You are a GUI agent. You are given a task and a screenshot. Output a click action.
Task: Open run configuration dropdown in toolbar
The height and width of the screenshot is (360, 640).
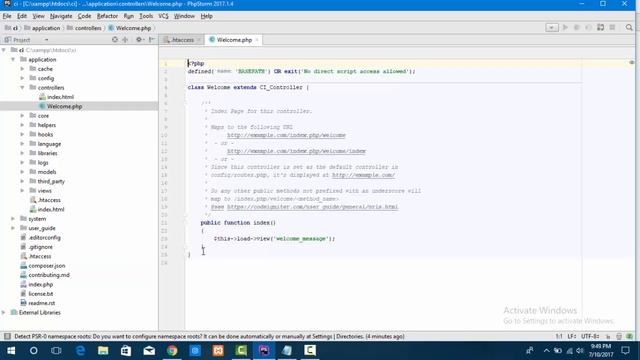click(x=552, y=27)
